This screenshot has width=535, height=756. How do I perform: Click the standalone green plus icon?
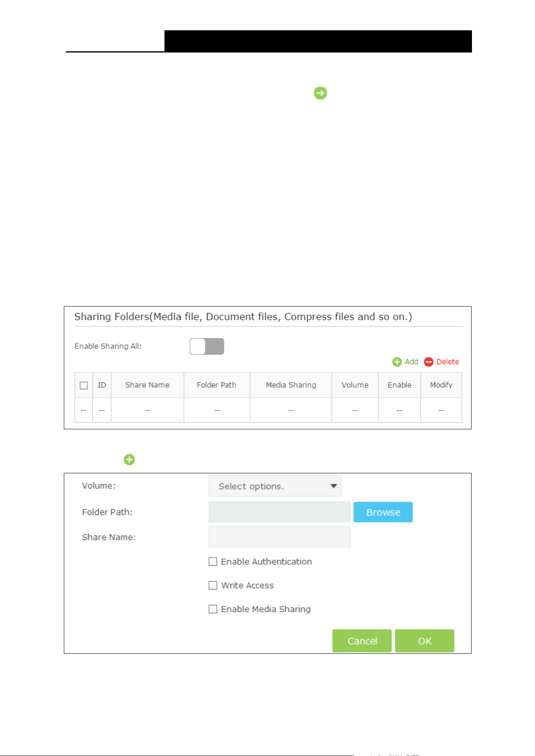[129, 460]
